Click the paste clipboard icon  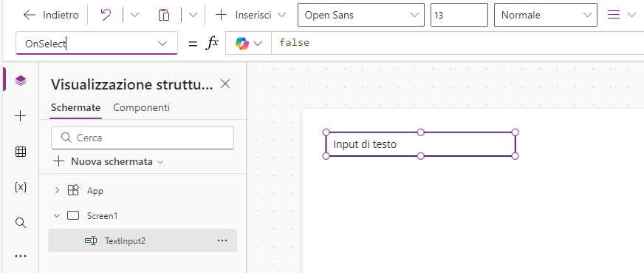[164, 16]
